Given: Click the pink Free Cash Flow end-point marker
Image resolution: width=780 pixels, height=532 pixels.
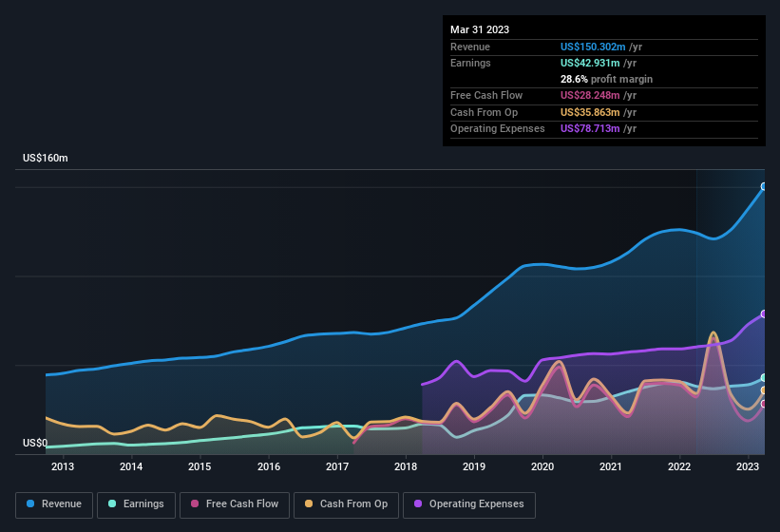Looking at the screenshot, I should coord(764,404).
